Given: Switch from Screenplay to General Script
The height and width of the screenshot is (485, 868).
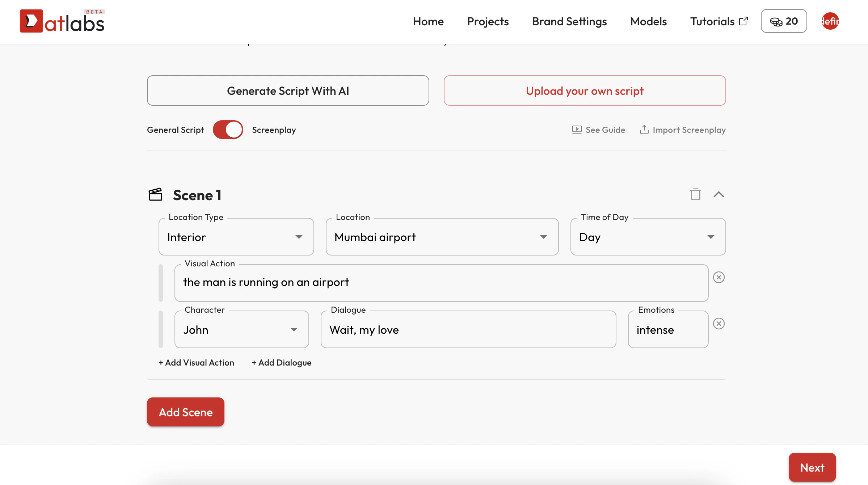Looking at the screenshot, I should click(x=227, y=129).
